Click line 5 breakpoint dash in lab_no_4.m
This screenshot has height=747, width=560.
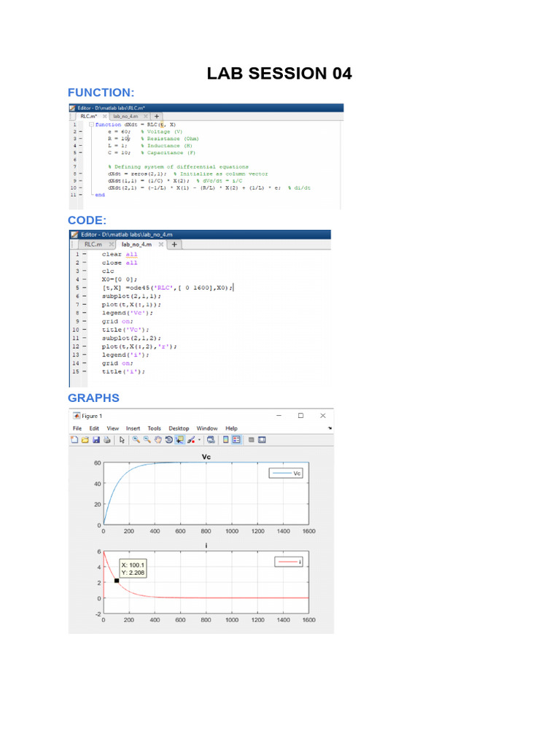(x=85, y=287)
